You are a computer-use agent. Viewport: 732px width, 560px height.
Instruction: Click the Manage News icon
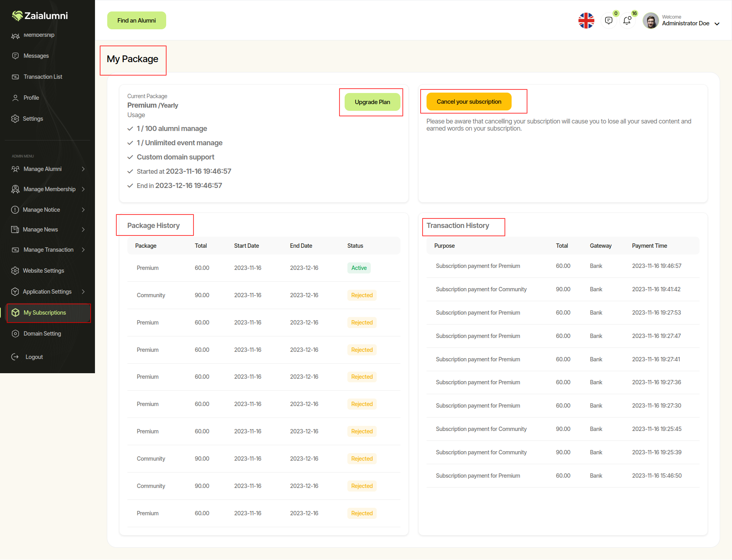pos(15,230)
